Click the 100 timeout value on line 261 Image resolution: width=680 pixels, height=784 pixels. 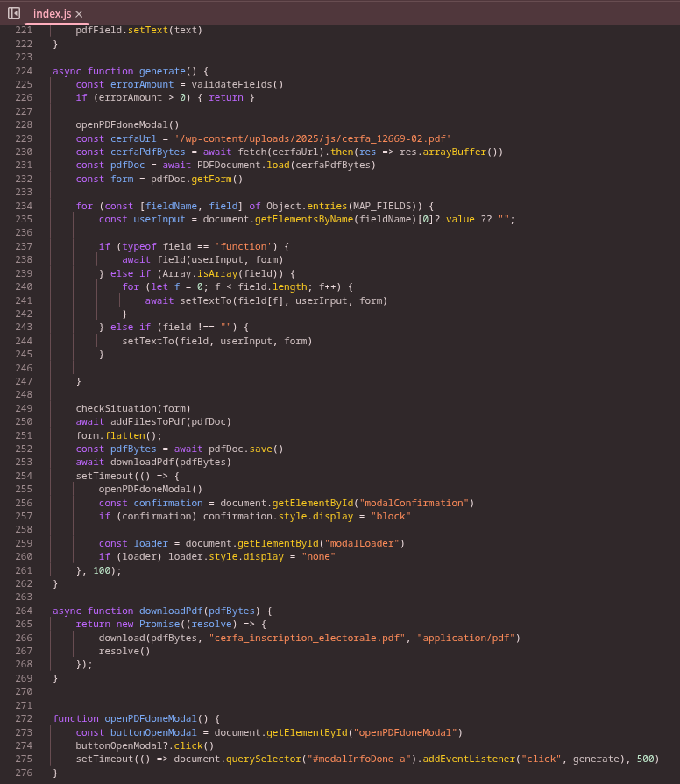click(102, 570)
